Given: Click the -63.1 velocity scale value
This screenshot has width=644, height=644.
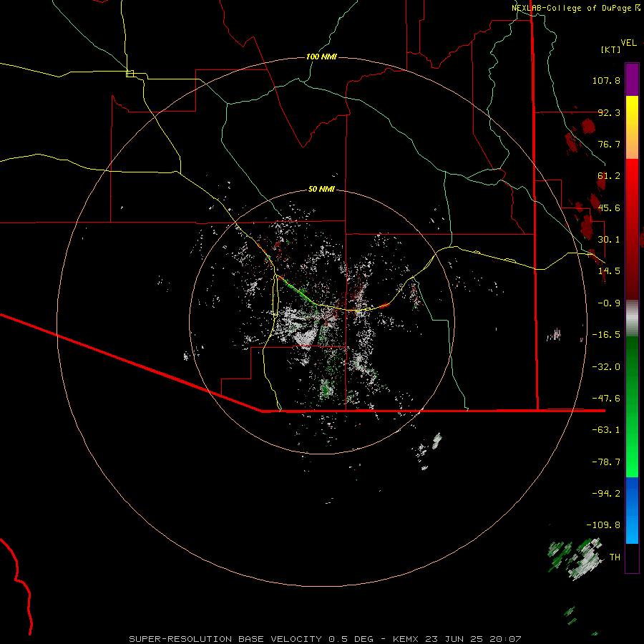Looking at the screenshot, I should 606,430.
